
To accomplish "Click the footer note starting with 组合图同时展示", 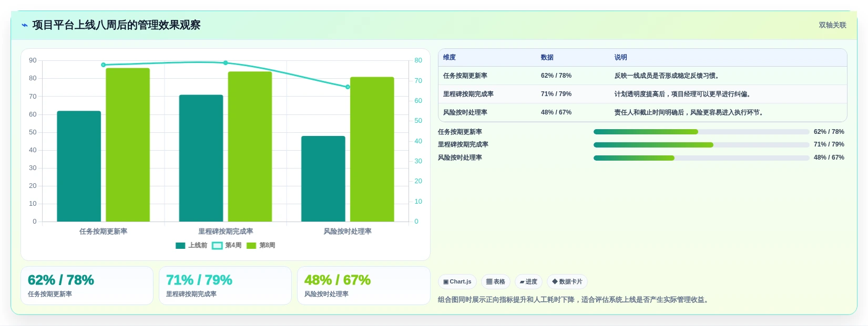I will point(574,300).
